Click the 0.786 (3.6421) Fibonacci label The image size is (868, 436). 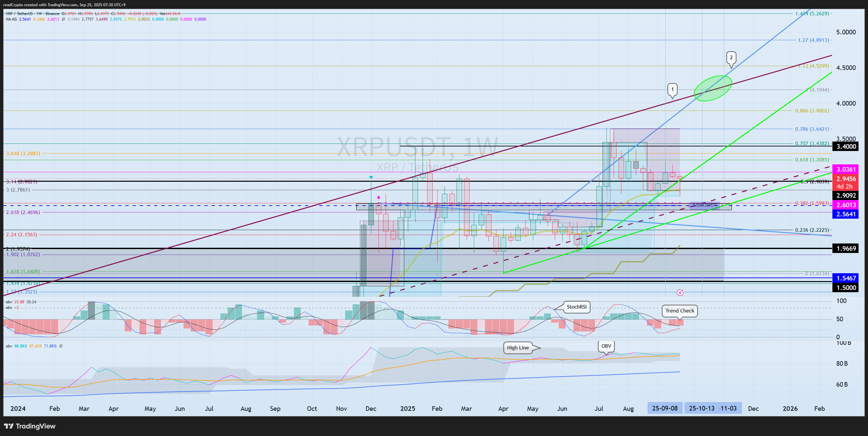click(812, 129)
